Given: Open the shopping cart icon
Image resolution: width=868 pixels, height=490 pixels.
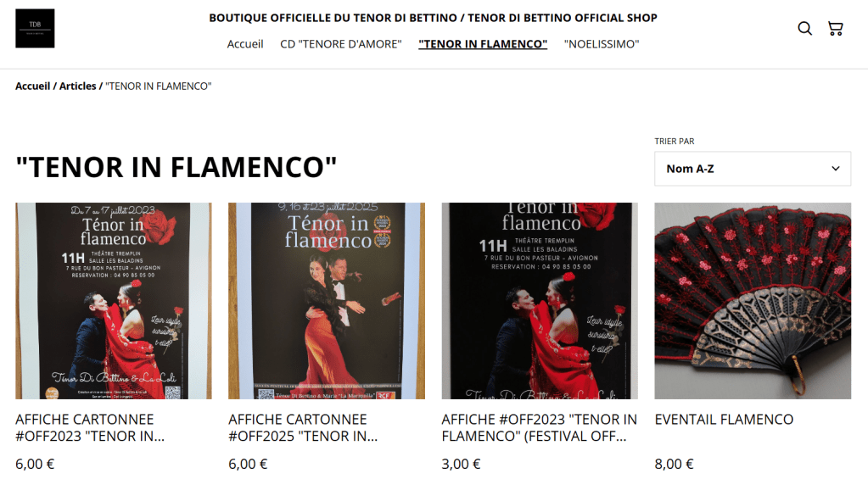Looking at the screenshot, I should click(836, 28).
